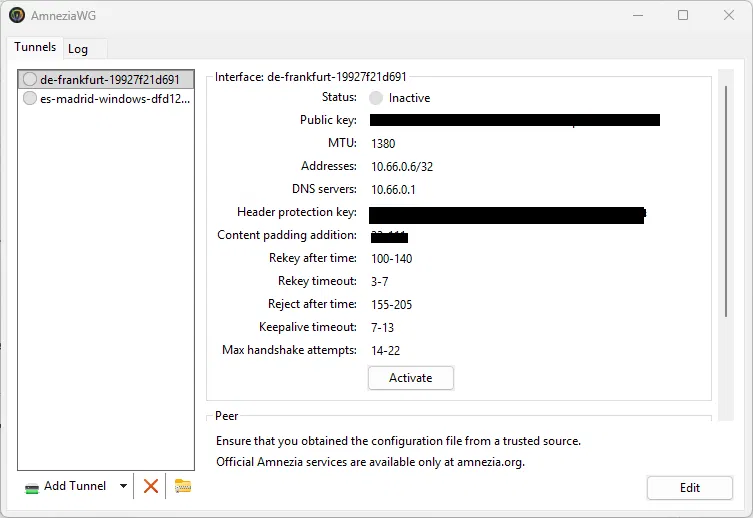Close the AmneziaWG window
The width and height of the screenshot is (753, 518).
[x=729, y=15]
